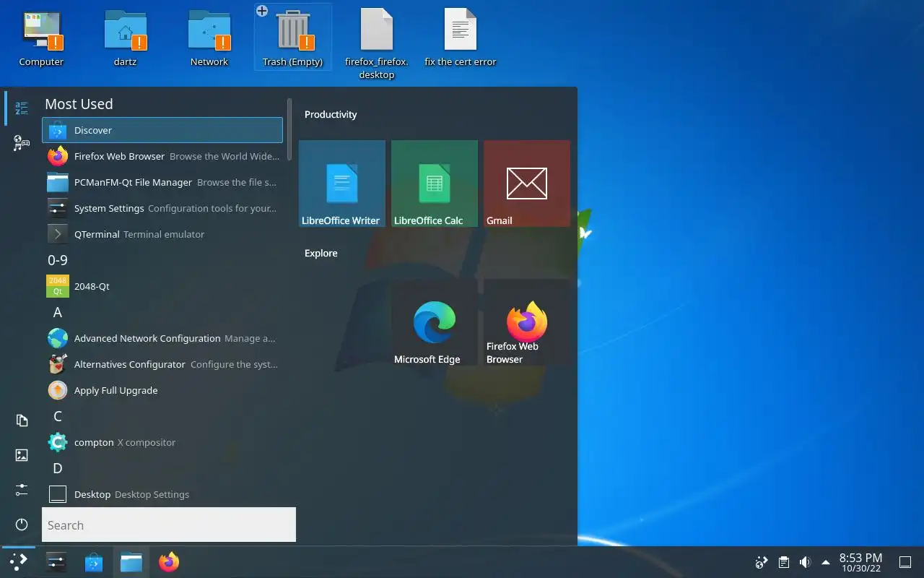Open KDE Connect tray icon
The image size is (924, 578).
tap(761, 562)
